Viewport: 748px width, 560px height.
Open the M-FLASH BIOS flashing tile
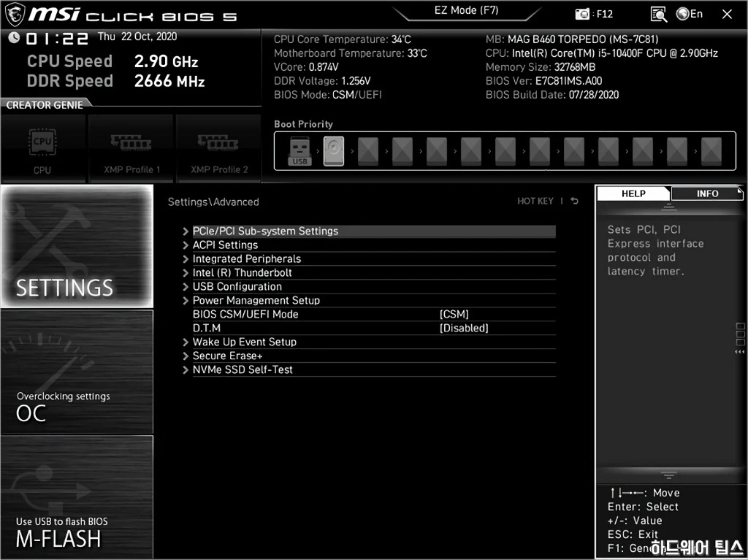point(77,497)
